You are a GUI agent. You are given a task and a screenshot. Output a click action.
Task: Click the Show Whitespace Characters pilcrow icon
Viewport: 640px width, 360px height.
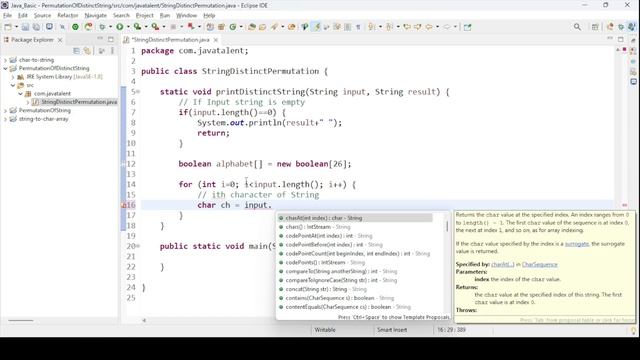click(x=358, y=27)
